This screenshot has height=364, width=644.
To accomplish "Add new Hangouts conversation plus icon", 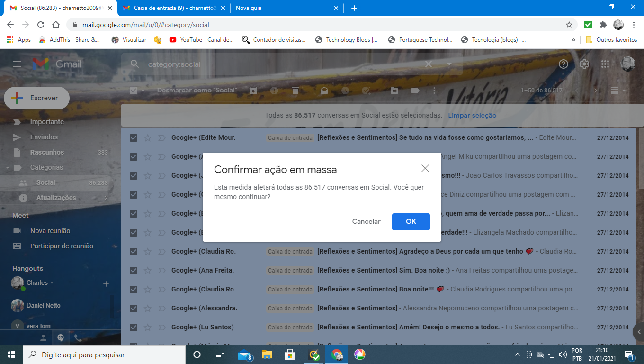I will (106, 284).
